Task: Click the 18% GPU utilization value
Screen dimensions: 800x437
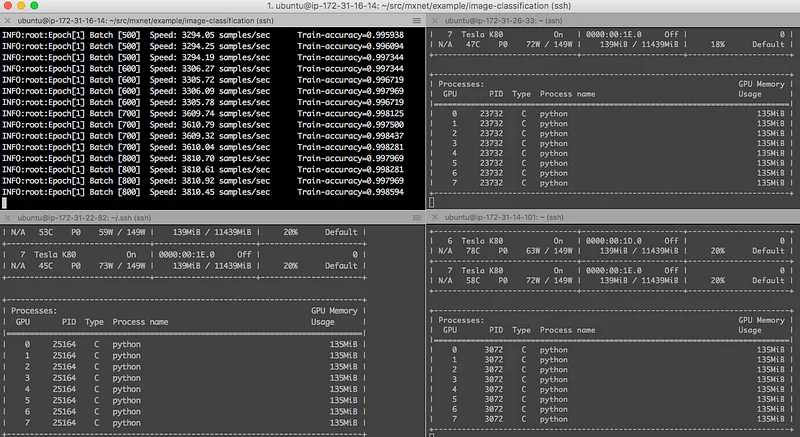Action: tap(717, 44)
